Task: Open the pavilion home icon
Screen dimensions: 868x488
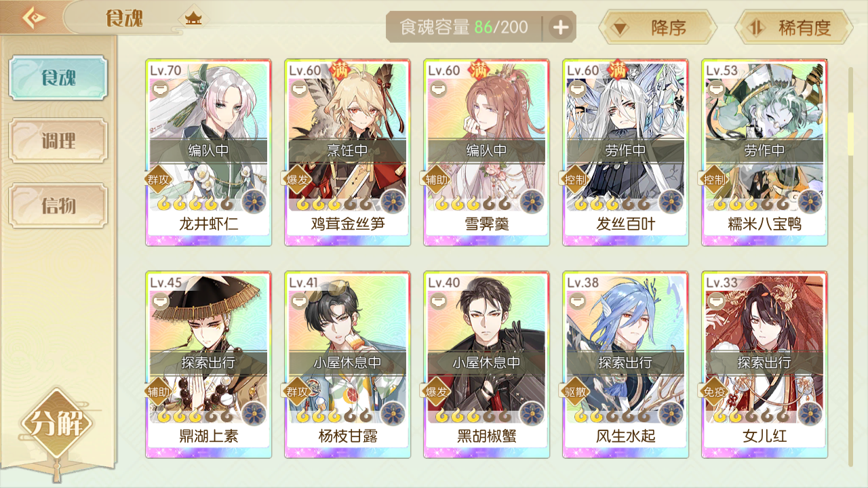Action: [195, 18]
